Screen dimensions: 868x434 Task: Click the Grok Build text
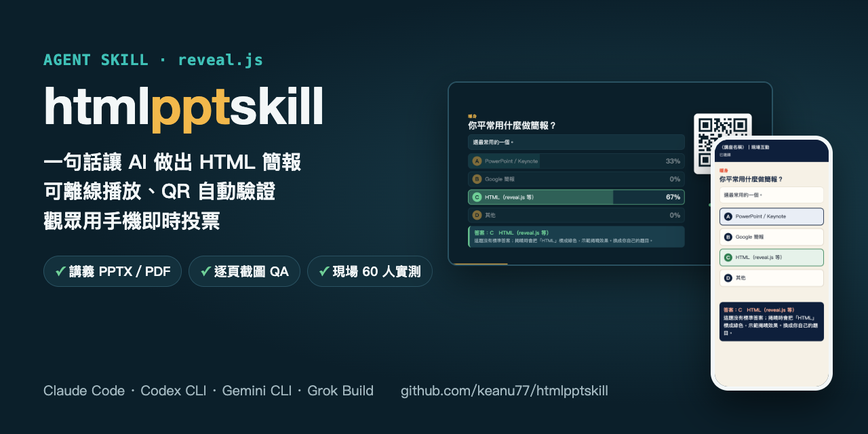pyautogui.click(x=340, y=391)
